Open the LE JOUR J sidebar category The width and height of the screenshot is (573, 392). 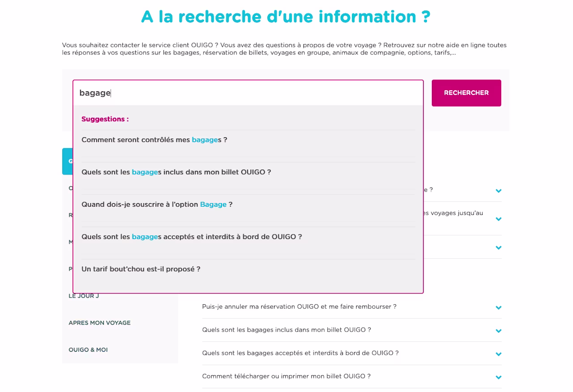coord(84,296)
